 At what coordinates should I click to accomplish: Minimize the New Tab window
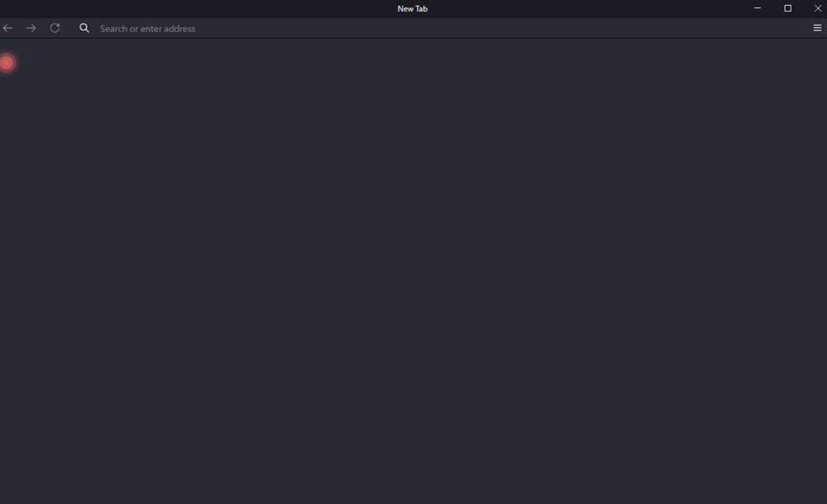(758, 8)
